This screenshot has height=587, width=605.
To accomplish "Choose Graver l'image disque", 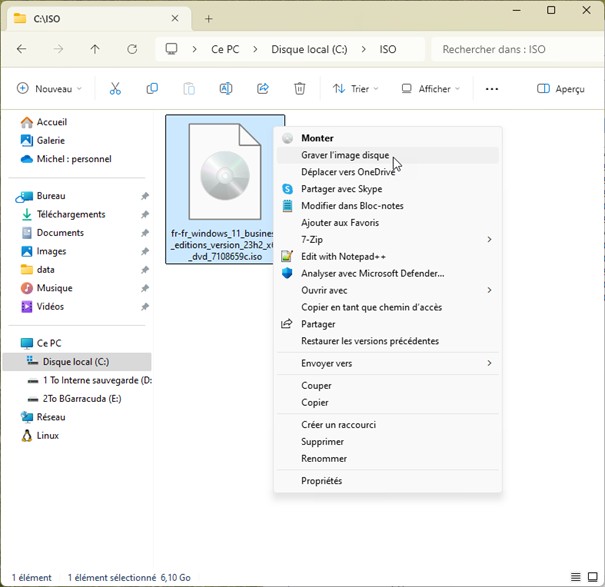I will 345,155.
